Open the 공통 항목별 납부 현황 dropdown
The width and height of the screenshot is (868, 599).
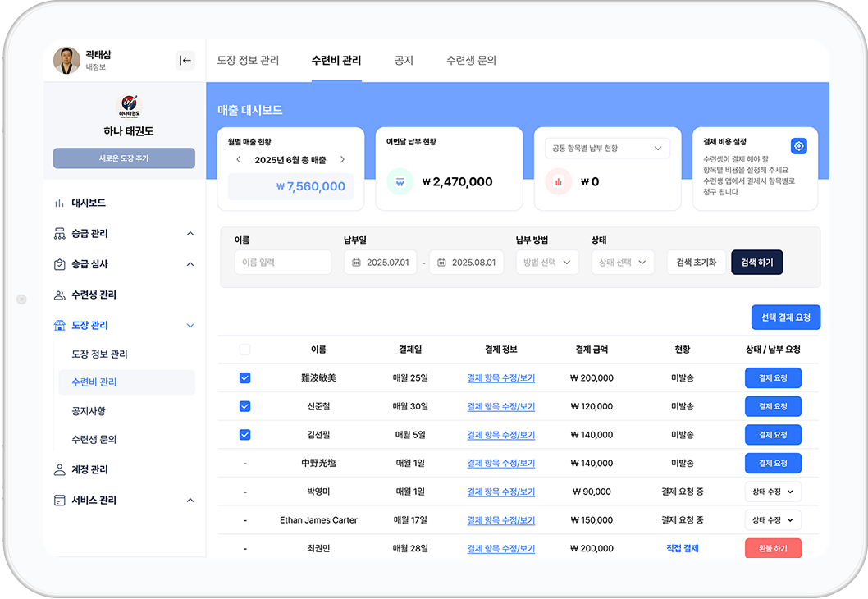(x=607, y=148)
